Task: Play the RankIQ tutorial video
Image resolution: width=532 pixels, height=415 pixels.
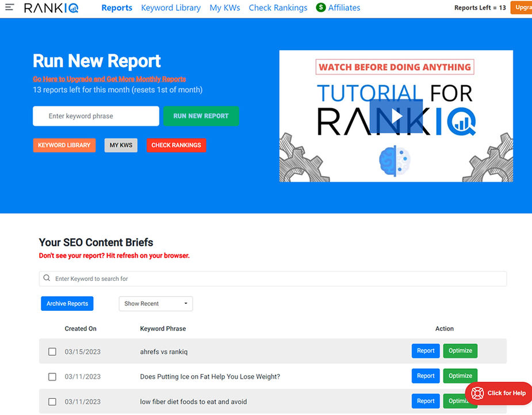Action: click(x=396, y=116)
